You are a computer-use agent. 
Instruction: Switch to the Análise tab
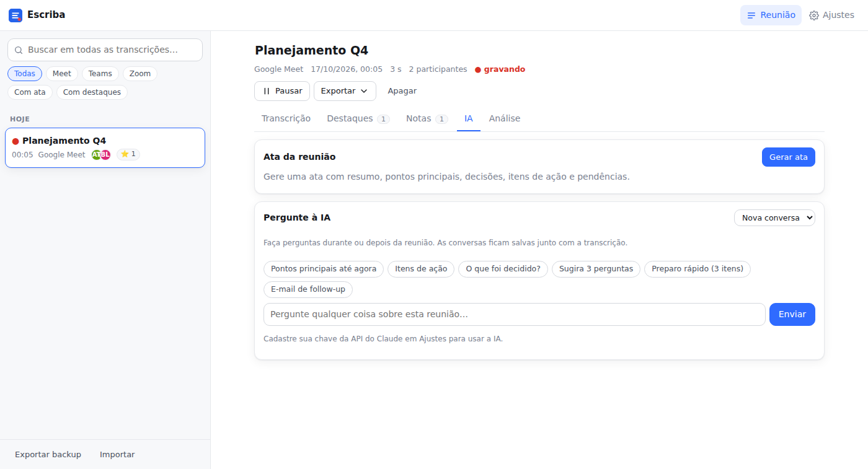tap(505, 118)
